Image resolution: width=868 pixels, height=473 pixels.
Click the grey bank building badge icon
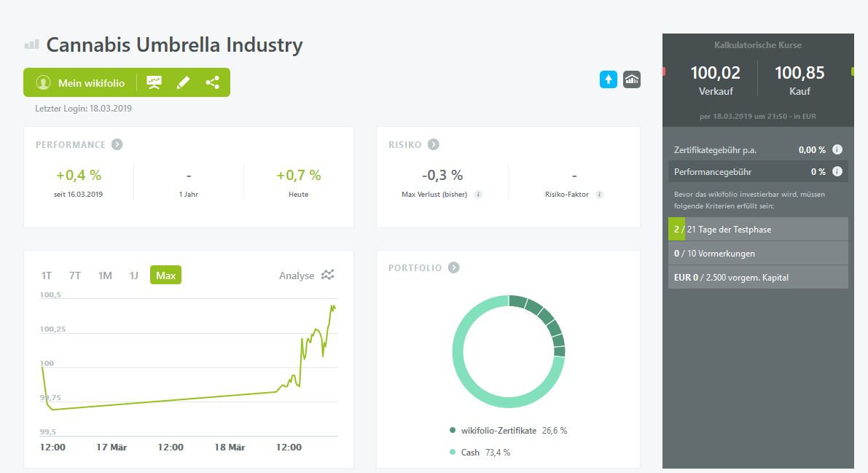632,79
